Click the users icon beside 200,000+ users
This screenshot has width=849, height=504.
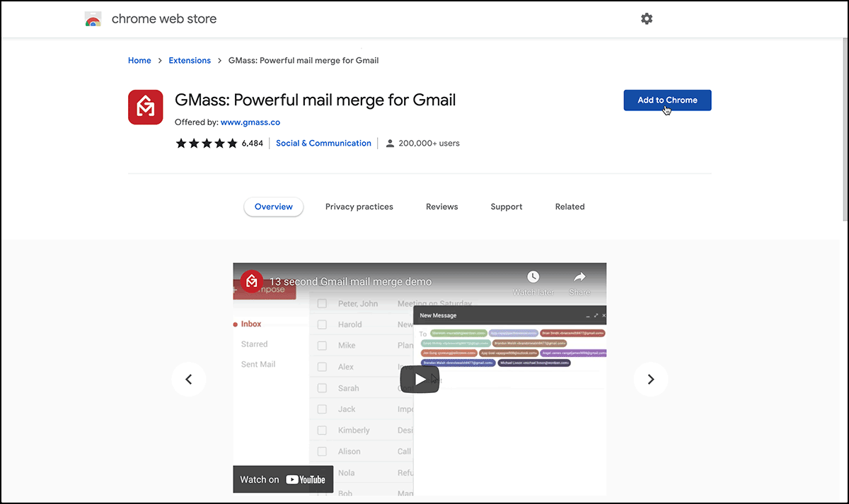390,143
